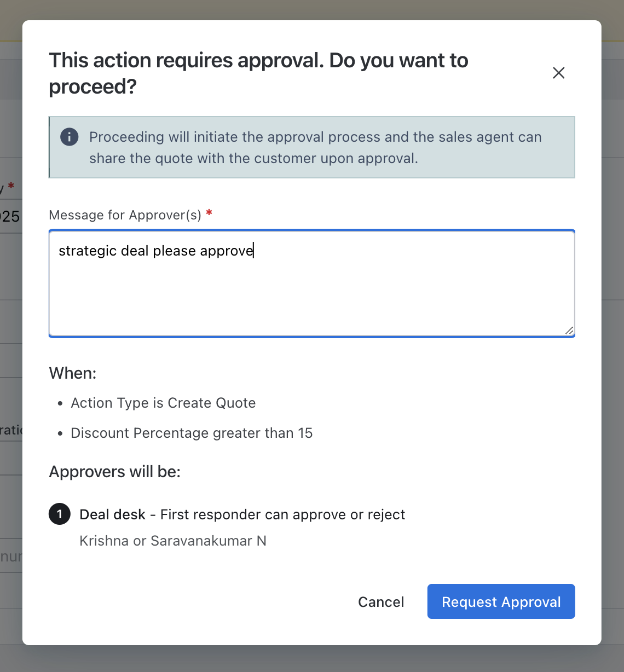624x672 pixels.
Task: Close the approval dialog with the X icon
Action: pyautogui.click(x=558, y=73)
